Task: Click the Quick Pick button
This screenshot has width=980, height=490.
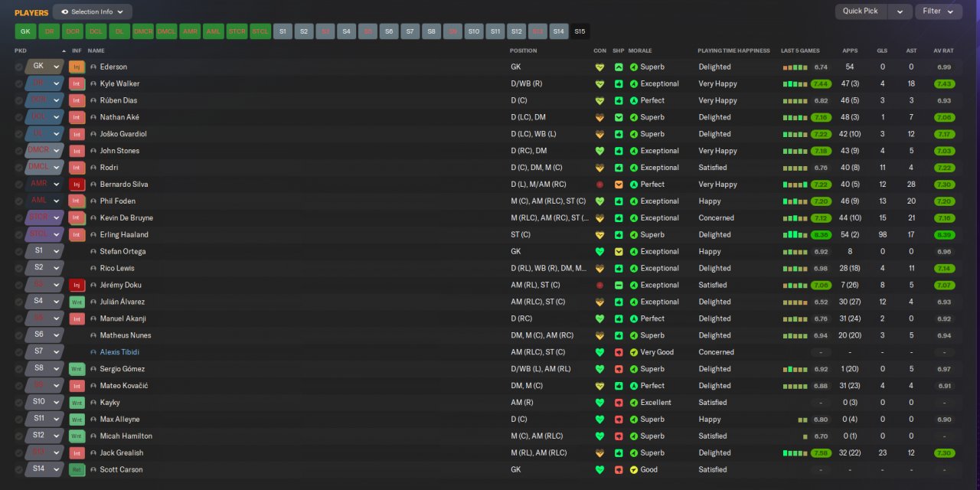Action: (x=861, y=11)
